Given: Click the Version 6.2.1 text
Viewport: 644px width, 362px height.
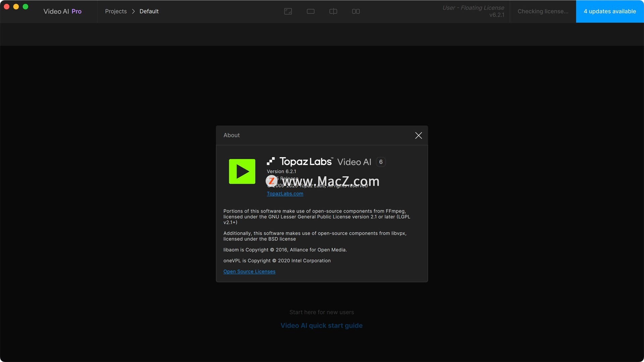Looking at the screenshot, I should [x=281, y=171].
